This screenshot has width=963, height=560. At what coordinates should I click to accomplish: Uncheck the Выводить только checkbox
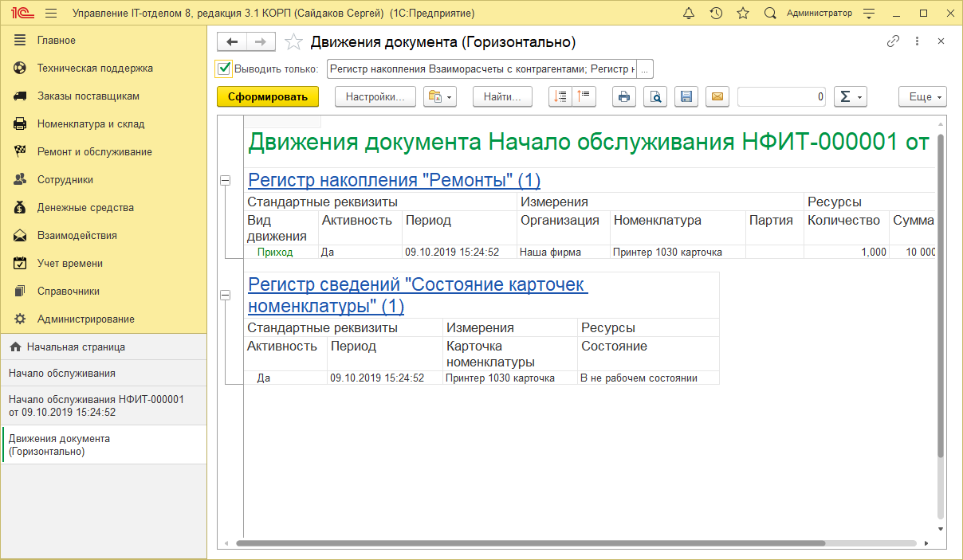[223, 69]
